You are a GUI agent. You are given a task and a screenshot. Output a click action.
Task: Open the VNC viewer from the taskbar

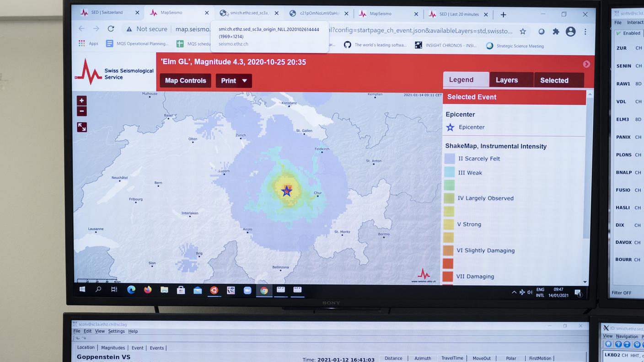(x=231, y=290)
